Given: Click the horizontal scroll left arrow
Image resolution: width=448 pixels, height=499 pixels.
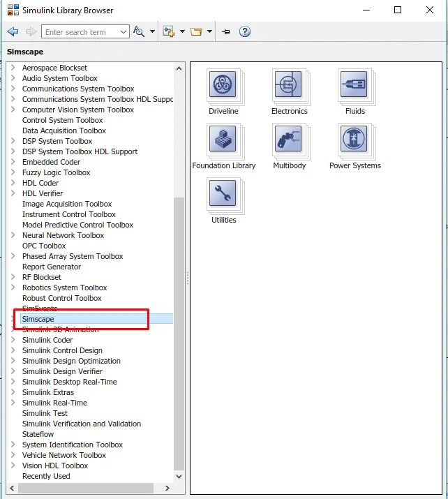Looking at the screenshot, I should click(12, 488).
